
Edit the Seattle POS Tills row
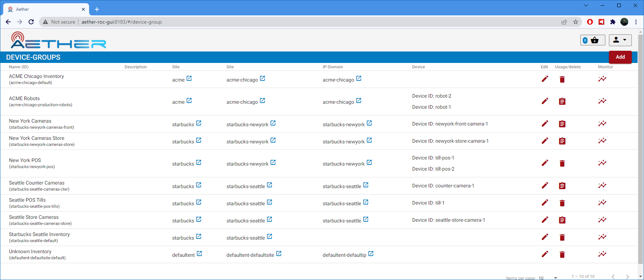545,203
